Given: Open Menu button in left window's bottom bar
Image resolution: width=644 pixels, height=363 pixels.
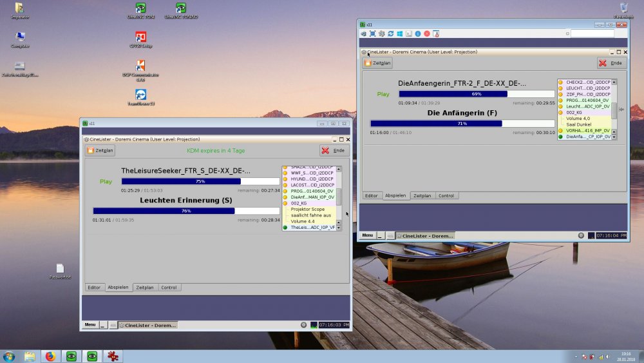Looking at the screenshot, I should (x=90, y=325).
